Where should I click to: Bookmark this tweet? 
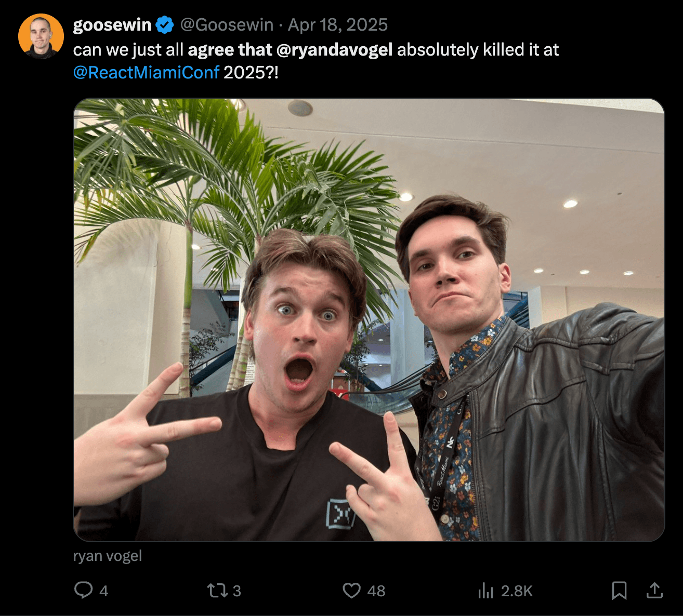(619, 591)
